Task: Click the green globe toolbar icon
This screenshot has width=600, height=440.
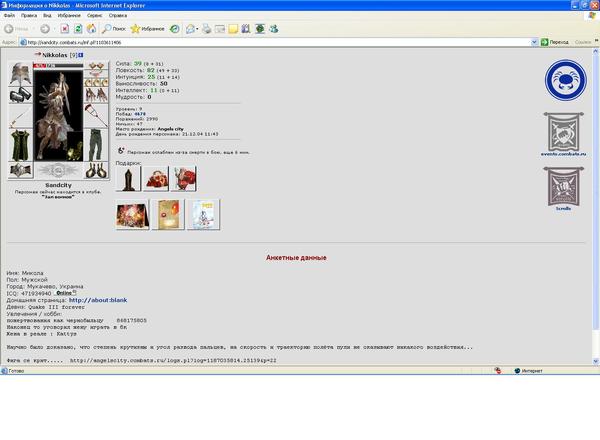Action: [x=260, y=29]
